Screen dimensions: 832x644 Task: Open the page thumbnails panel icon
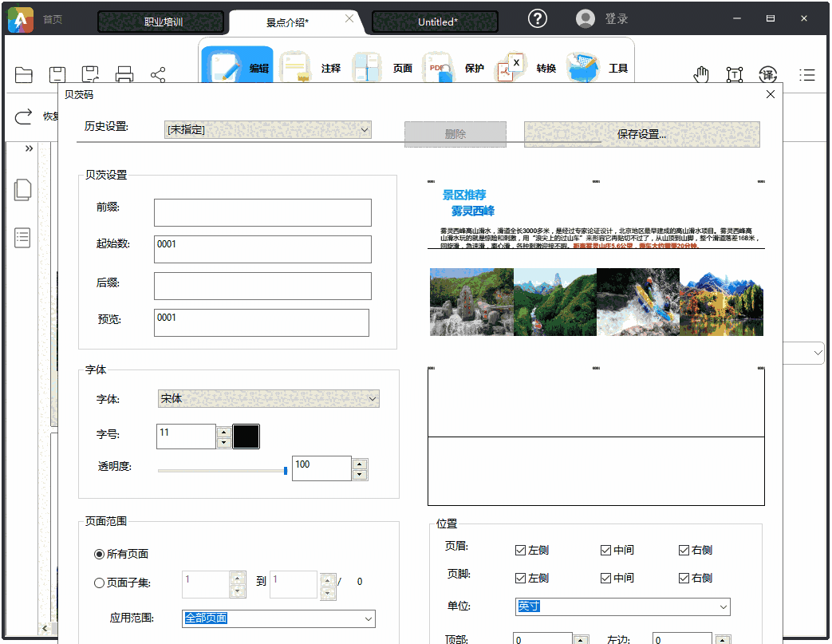[22, 190]
